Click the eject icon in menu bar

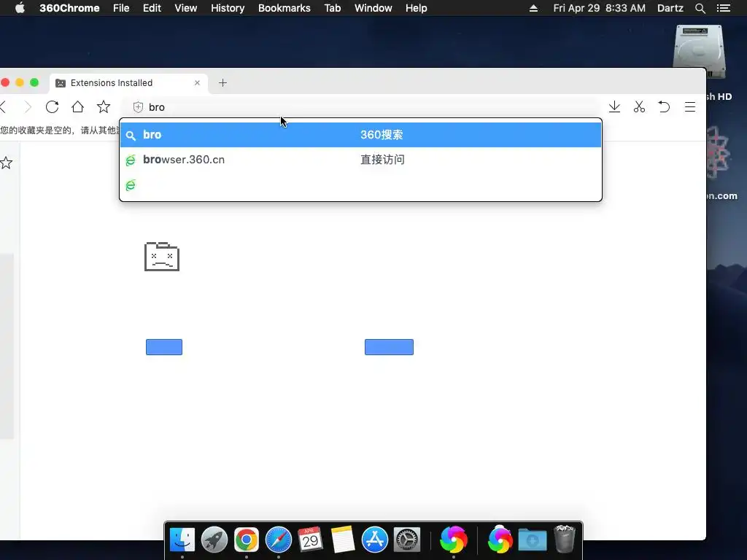tap(533, 8)
